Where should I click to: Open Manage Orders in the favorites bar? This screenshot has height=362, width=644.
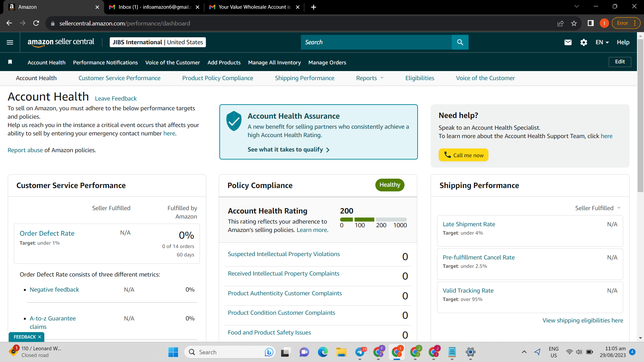[x=327, y=62]
